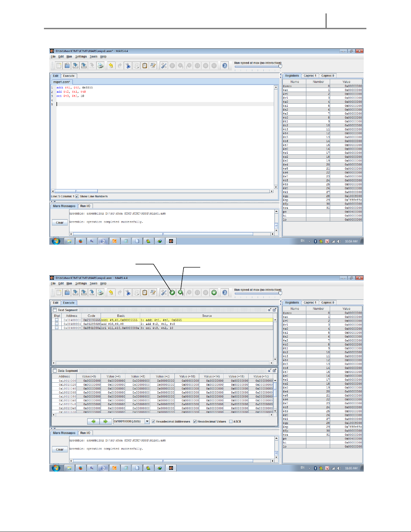This screenshot has width=411, height=532.
Task: Click the enabled green Run program icon
Action: [172, 293]
